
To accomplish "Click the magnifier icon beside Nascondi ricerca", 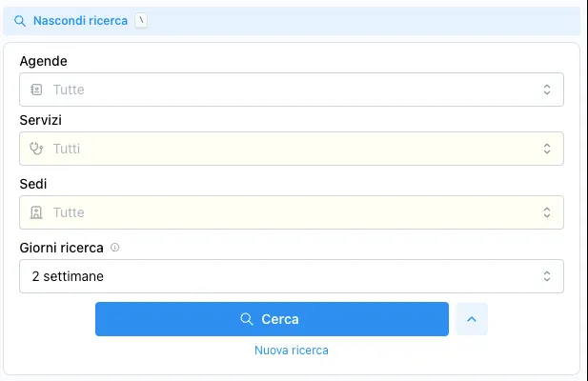I will pos(20,21).
